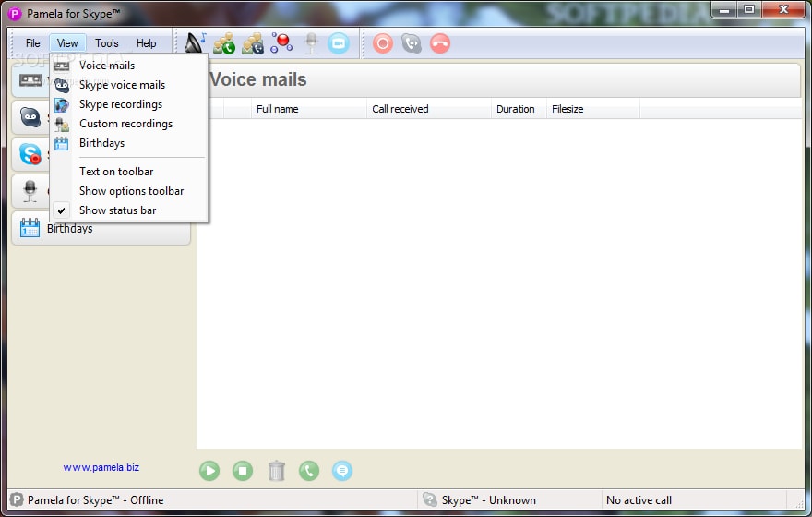Select Birthdays from the View menu
812x517 pixels.
[129, 143]
